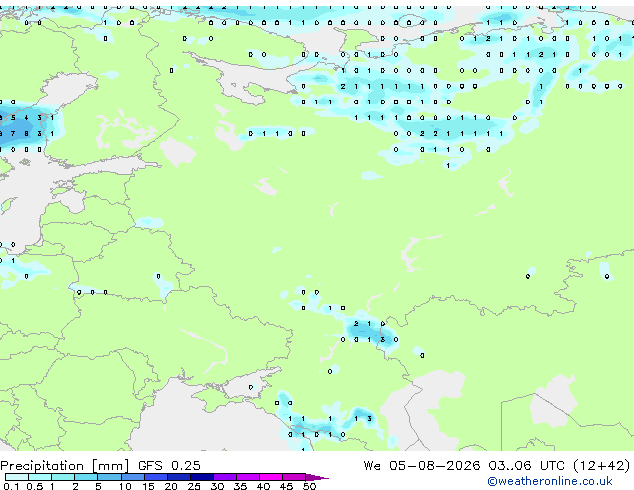Click the 2–5 mm legend swatch
The width and height of the screenshot is (634, 490).
(x=86, y=477)
